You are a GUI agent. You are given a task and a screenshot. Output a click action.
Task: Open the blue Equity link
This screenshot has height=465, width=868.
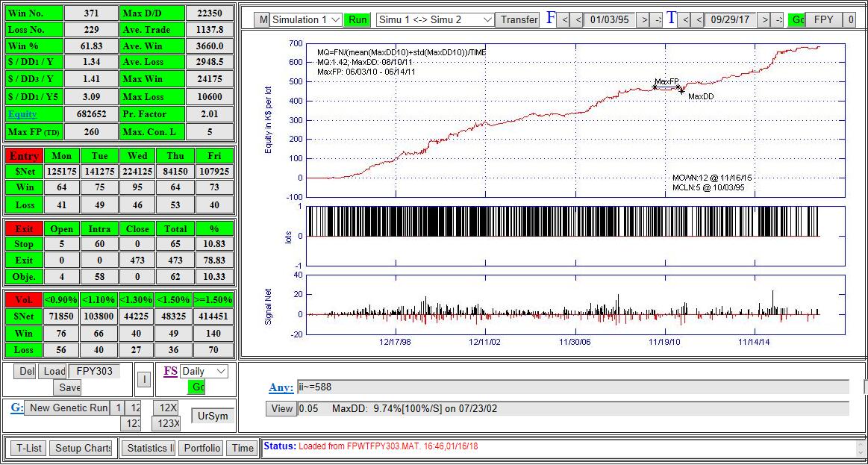22,114
